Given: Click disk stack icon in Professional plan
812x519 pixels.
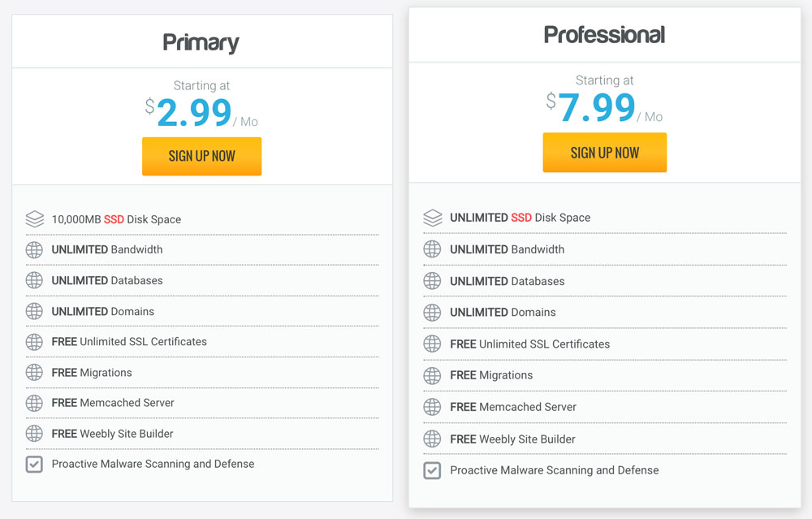Looking at the screenshot, I should click(x=433, y=218).
